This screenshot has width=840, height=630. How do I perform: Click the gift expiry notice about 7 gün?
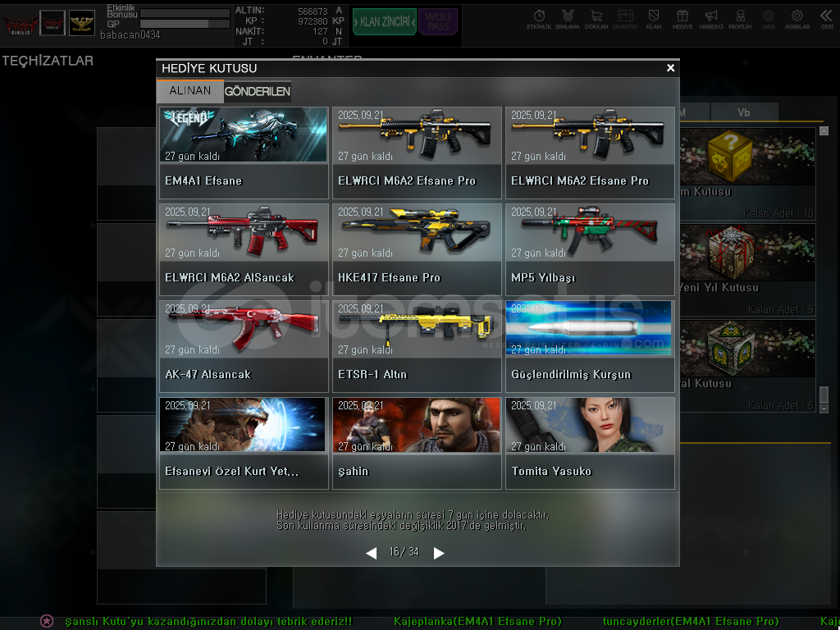point(413,520)
